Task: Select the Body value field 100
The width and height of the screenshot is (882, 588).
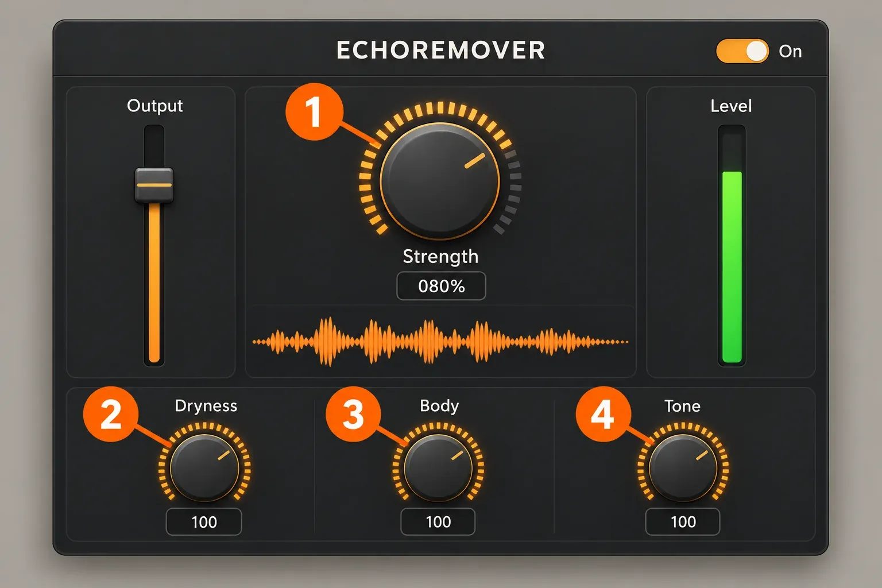Action: tap(438, 522)
